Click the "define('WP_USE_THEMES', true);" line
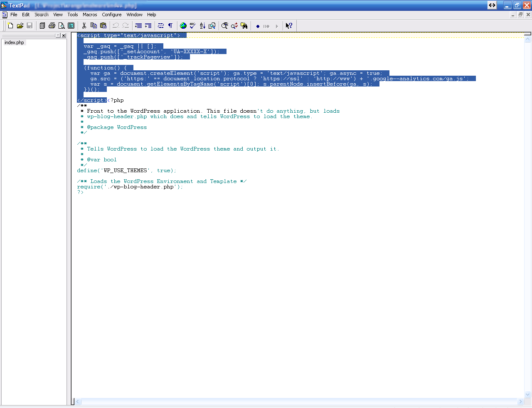 point(126,171)
